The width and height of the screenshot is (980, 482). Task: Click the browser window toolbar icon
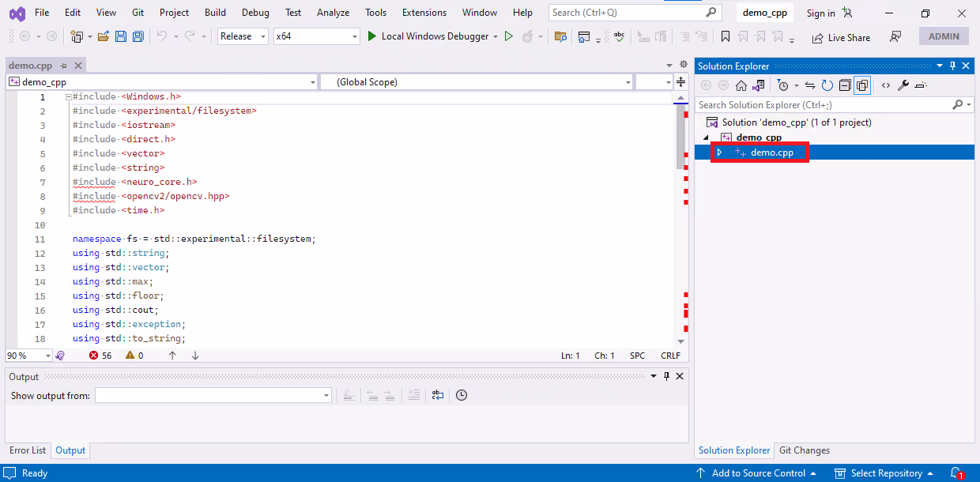click(584, 36)
